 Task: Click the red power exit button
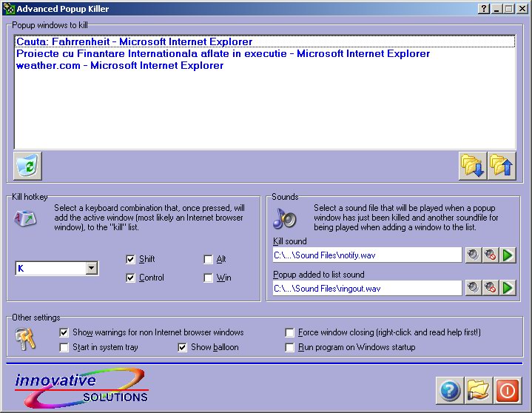[508, 391]
